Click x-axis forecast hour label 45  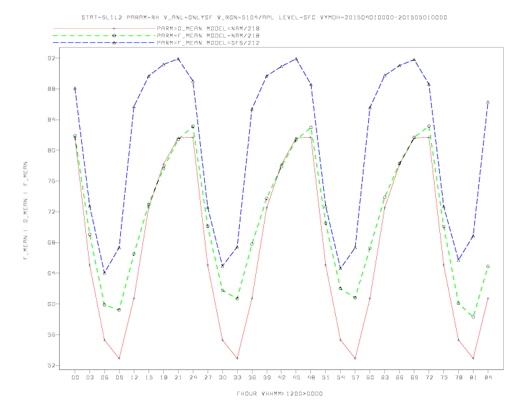[296, 377]
